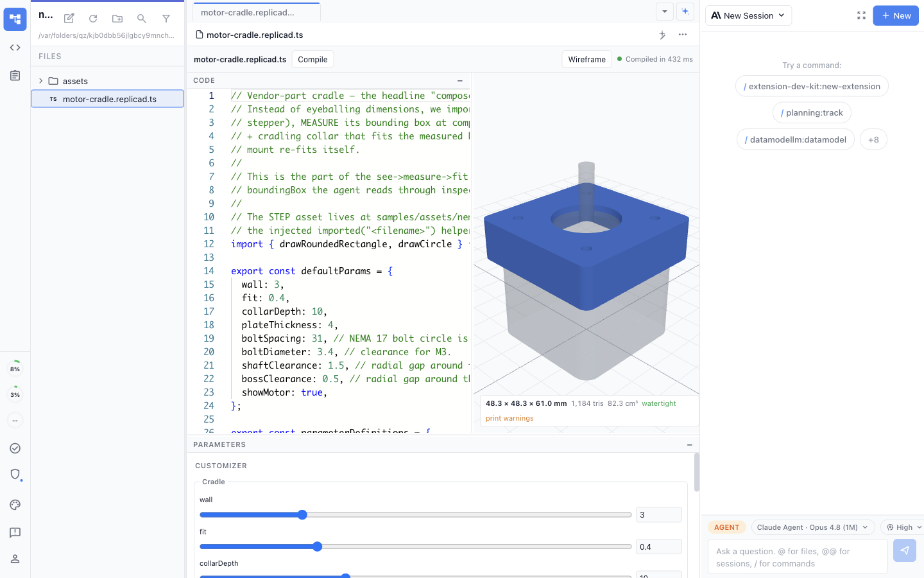924x578 pixels.
Task: Run datamodellm:datamodel command
Action: [x=796, y=139]
